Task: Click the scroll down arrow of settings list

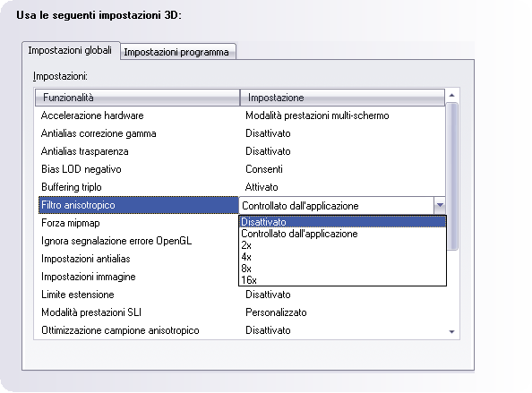Action: (451, 331)
